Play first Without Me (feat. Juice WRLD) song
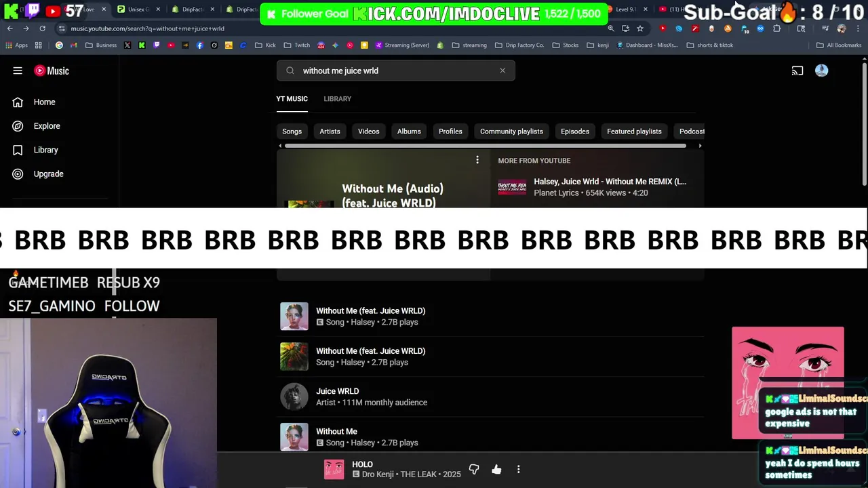The image size is (868, 488). 492,317
